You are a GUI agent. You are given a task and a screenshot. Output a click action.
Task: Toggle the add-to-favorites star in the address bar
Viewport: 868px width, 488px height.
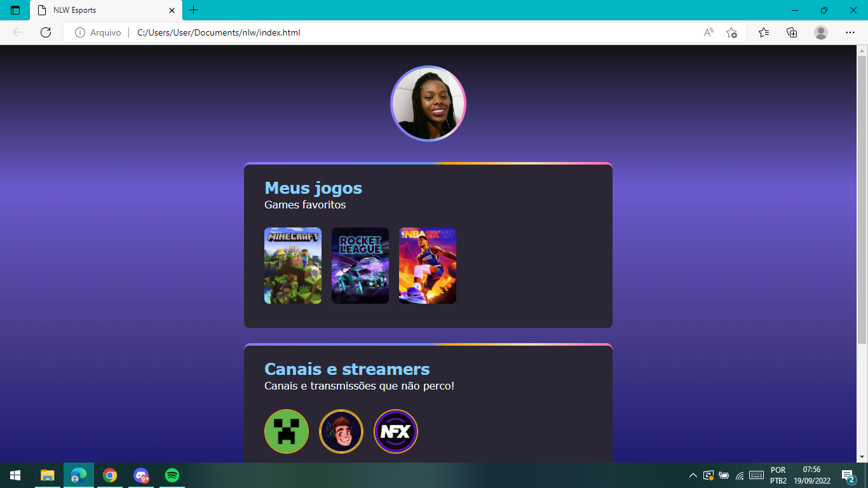(x=731, y=32)
